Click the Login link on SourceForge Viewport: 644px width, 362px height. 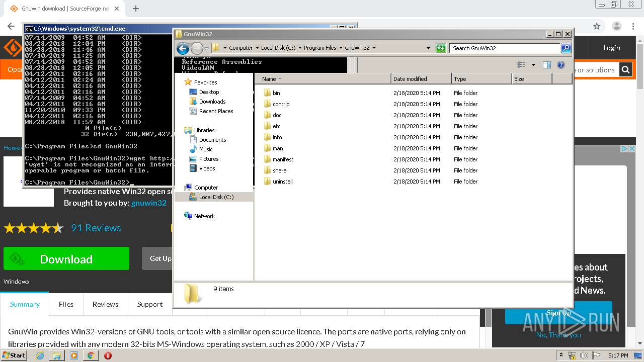click(612, 48)
